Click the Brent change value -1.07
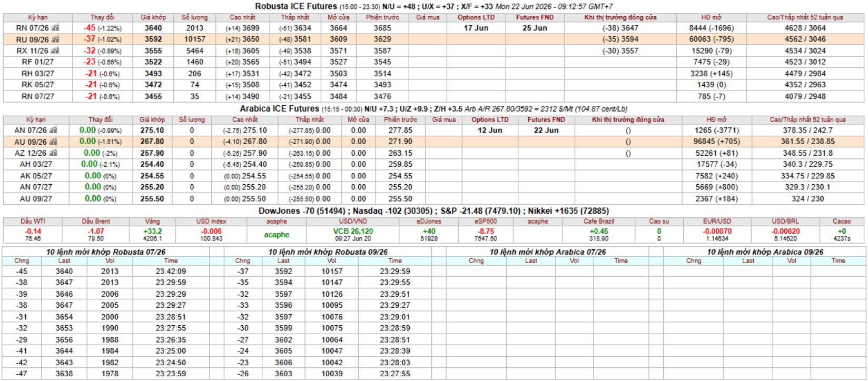Screen dimensions: 868x381 (96, 231)
